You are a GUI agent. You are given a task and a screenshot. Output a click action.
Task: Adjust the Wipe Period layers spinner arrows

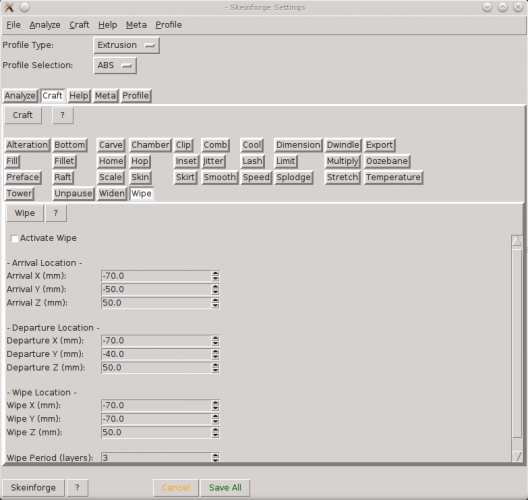click(x=216, y=457)
